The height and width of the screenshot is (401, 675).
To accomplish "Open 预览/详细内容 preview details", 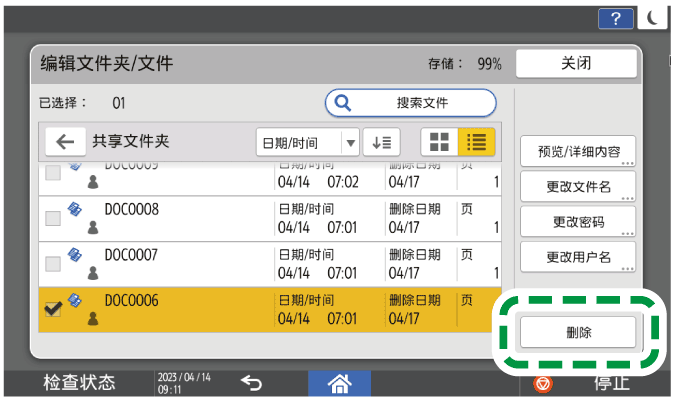I will point(578,152).
